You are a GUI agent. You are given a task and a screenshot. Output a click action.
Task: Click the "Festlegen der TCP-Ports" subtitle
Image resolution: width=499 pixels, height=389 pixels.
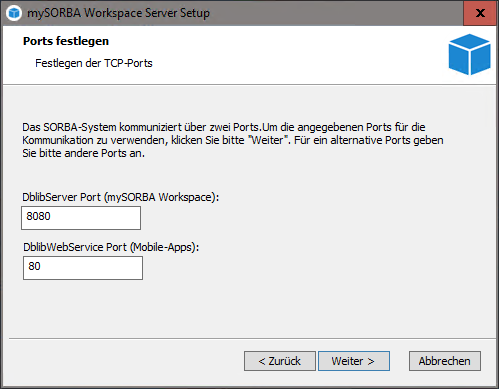[94, 63]
